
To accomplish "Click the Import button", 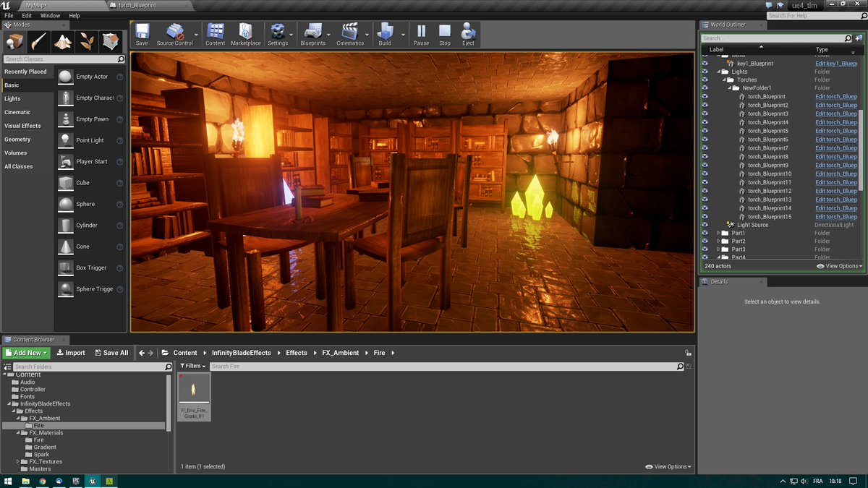I will pyautogui.click(x=71, y=353).
